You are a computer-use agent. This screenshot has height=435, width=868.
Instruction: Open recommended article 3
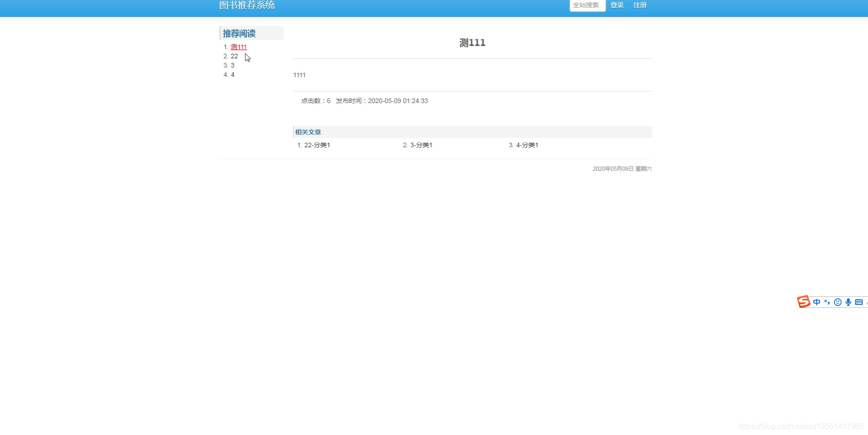click(232, 65)
